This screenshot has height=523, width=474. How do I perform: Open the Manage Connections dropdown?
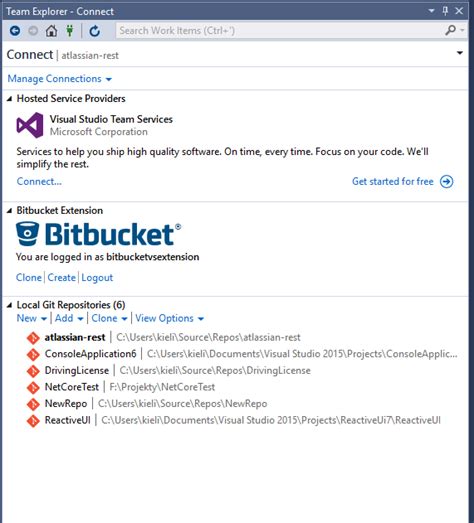pos(60,79)
